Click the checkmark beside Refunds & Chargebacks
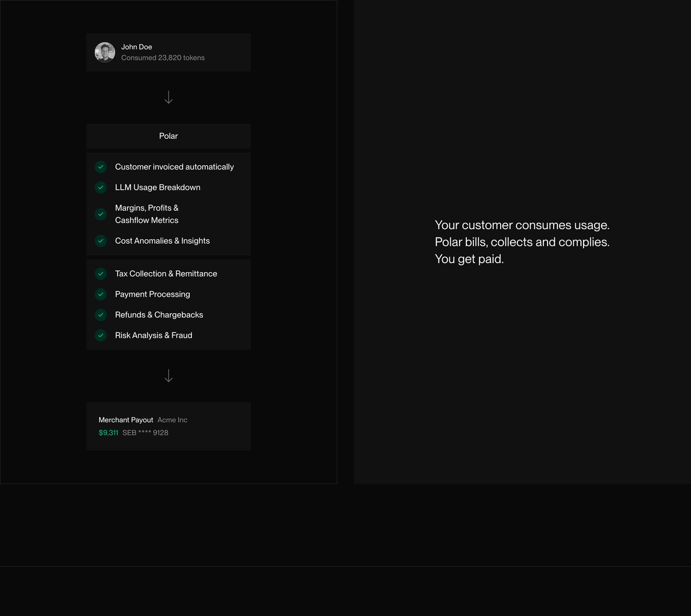691x616 pixels. pyautogui.click(x=101, y=315)
